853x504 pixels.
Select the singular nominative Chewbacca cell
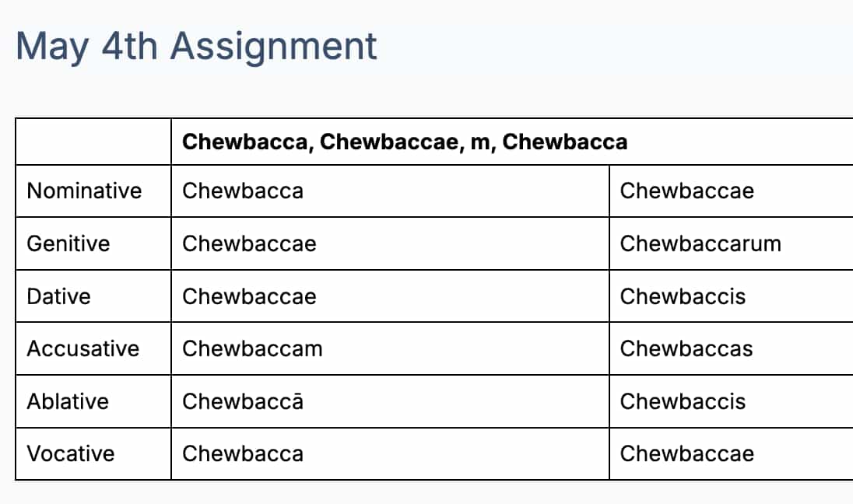[390, 191]
